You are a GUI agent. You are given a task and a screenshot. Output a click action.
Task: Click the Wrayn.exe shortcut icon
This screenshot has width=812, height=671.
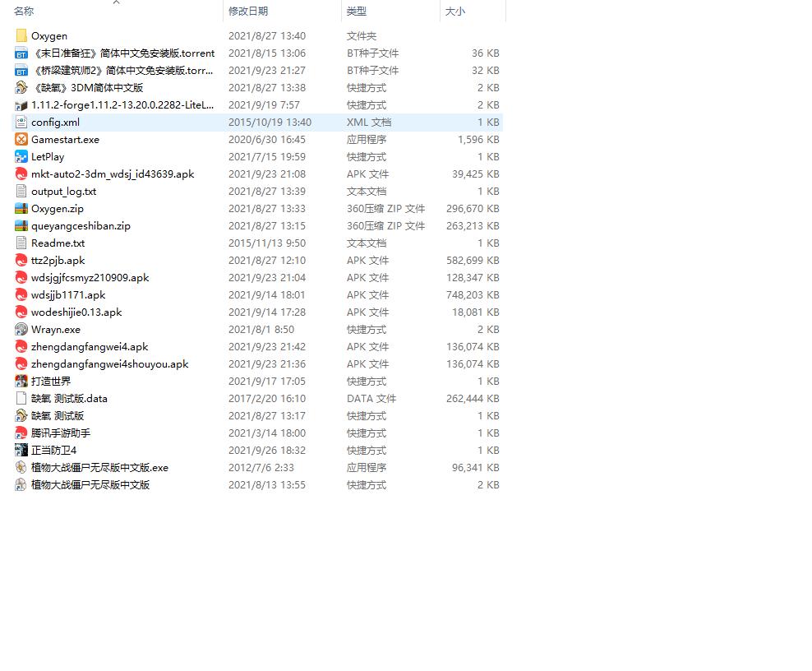tap(21, 330)
